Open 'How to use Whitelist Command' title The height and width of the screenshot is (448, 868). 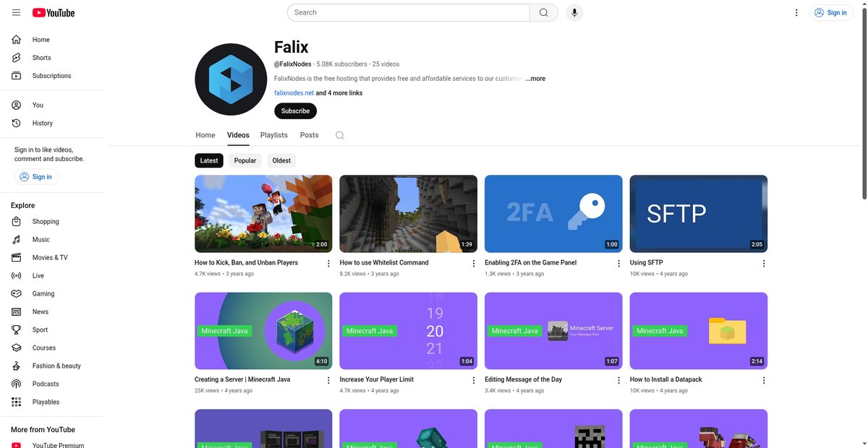pos(384,263)
